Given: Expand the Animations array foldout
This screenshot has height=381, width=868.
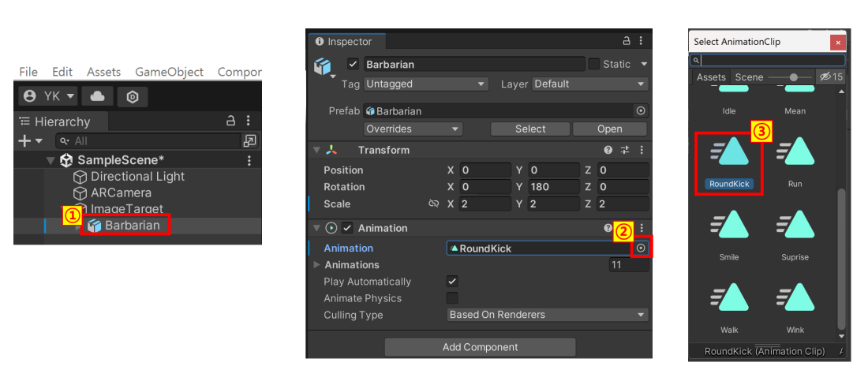Looking at the screenshot, I should pyautogui.click(x=316, y=265).
